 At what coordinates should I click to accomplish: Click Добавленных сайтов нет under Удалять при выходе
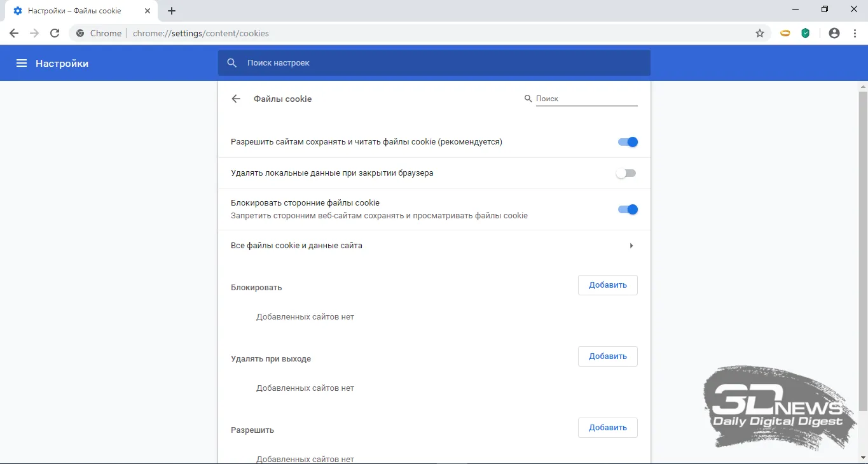point(305,388)
